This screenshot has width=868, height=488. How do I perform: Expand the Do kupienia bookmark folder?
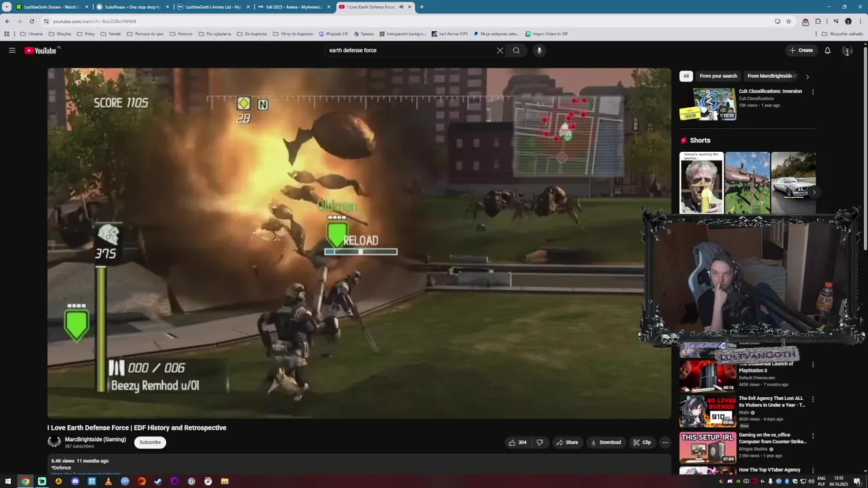(x=251, y=33)
